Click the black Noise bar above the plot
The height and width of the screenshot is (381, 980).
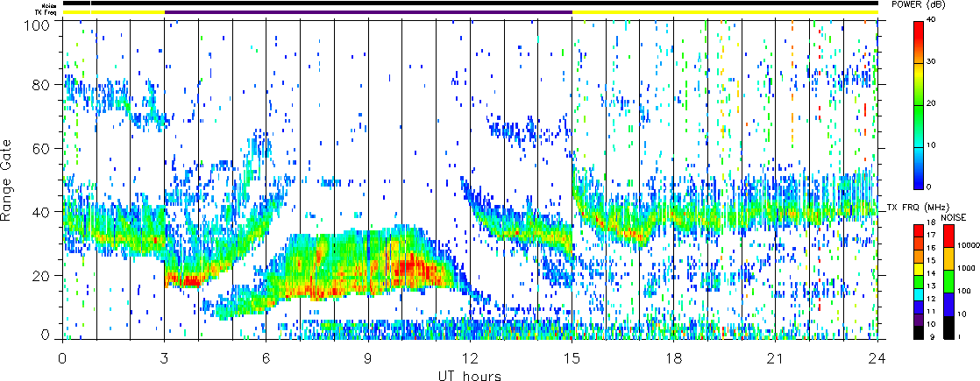[x=470, y=4]
